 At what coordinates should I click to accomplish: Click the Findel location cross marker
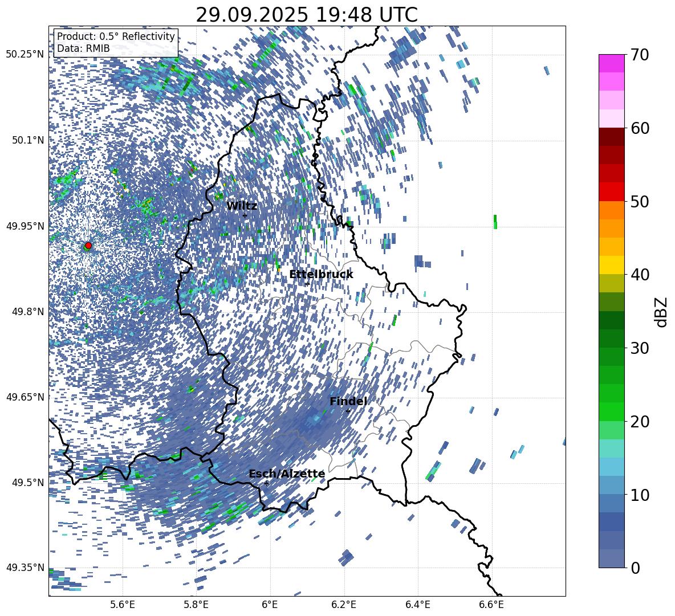pyautogui.click(x=348, y=411)
